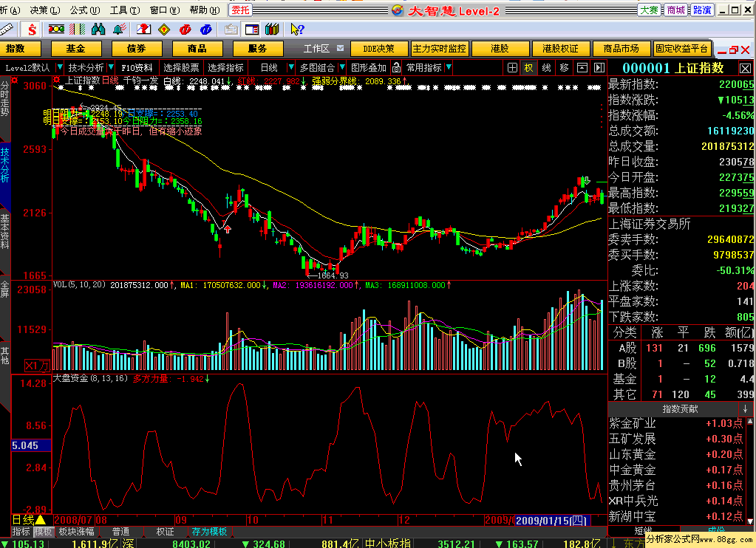Click the traffic light toolbar icon
The height and width of the screenshot is (548, 756).
coord(56,30)
